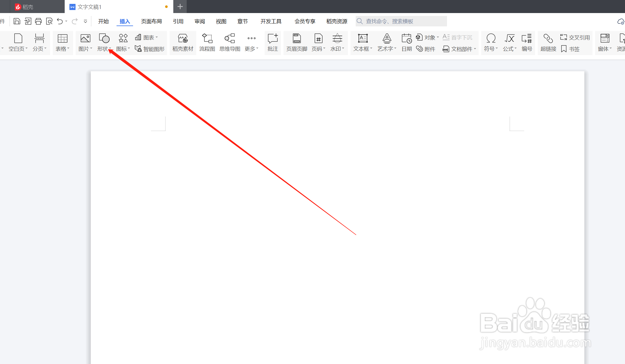Image resolution: width=625 pixels, height=364 pixels.
Task: Open Print Preview icon
Action: coord(49,21)
